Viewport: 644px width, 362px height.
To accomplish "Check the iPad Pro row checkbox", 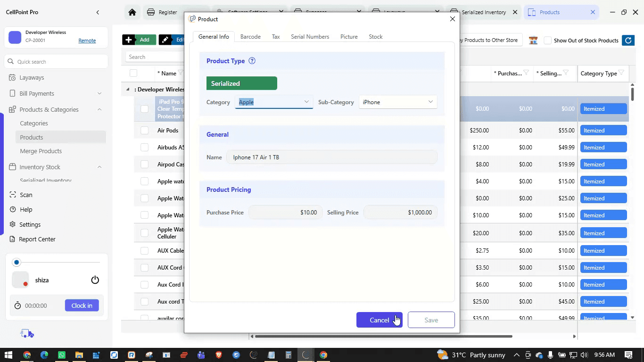I will (145, 109).
